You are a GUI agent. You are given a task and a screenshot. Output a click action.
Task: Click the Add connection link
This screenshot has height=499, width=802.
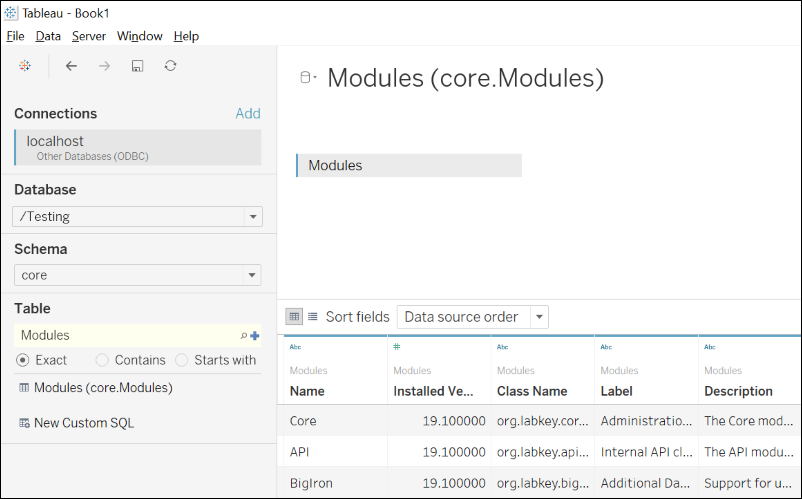(x=248, y=114)
